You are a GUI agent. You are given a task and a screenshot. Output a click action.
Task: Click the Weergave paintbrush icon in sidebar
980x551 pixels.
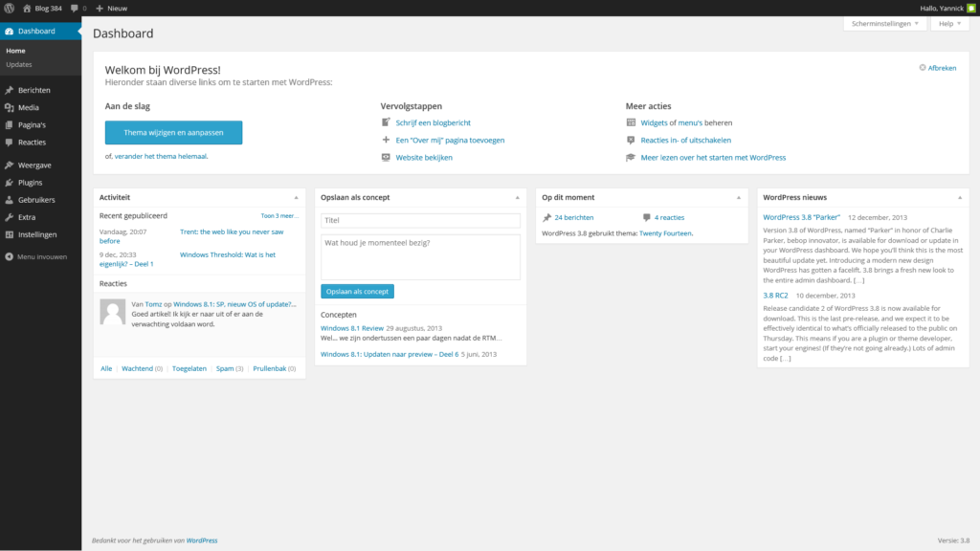coord(10,165)
